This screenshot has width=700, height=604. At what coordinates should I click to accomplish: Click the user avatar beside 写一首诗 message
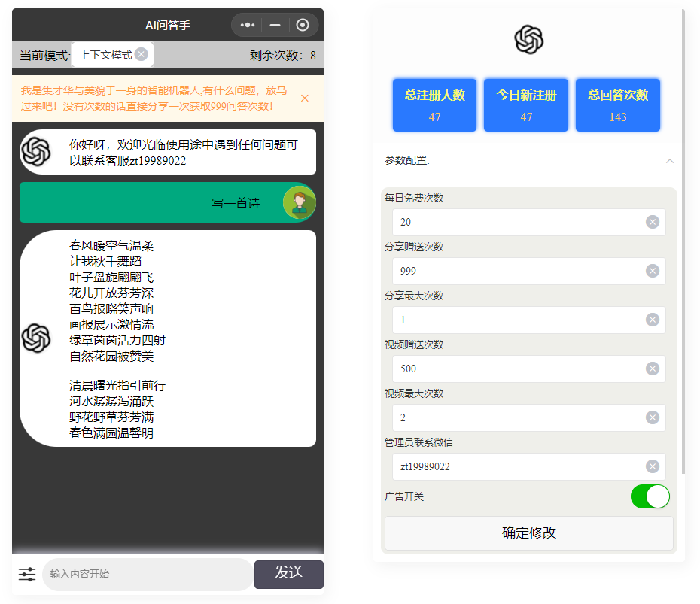[x=299, y=202]
